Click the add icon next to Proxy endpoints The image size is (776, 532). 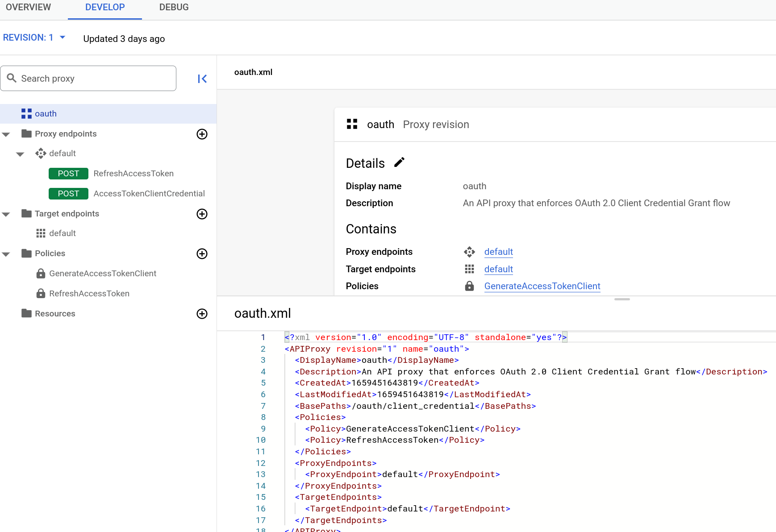[x=202, y=134]
